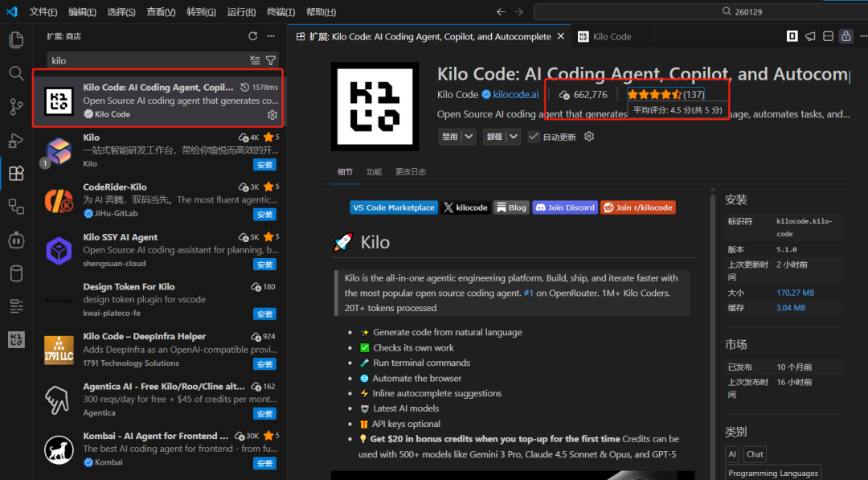This screenshot has width=868, height=480.
Task: Select Kilo Code extension in results list
Action: [158, 101]
